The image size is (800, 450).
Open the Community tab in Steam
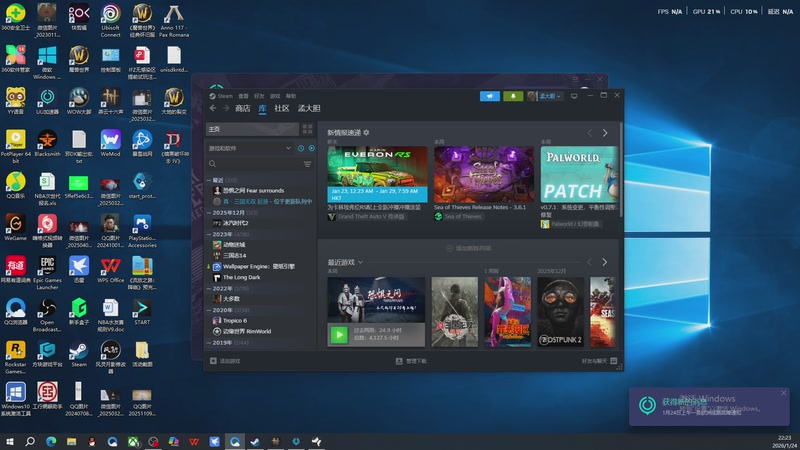(282, 108)
